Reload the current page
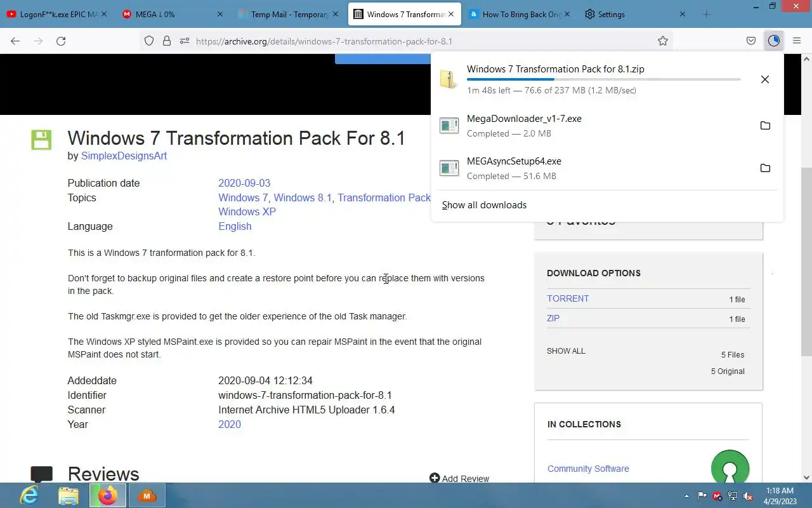812x508 pixels. (x=61, y=41)
